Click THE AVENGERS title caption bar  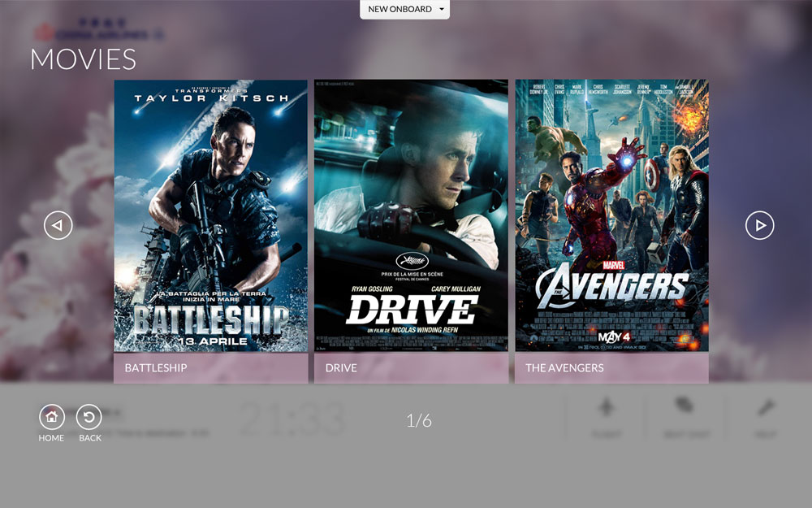point(611,367)
